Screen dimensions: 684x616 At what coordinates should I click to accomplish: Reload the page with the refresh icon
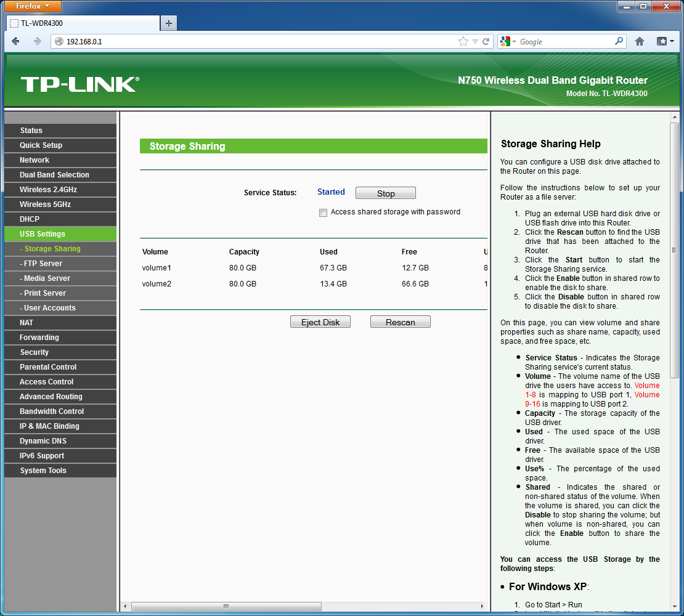(x=486, y=41)
